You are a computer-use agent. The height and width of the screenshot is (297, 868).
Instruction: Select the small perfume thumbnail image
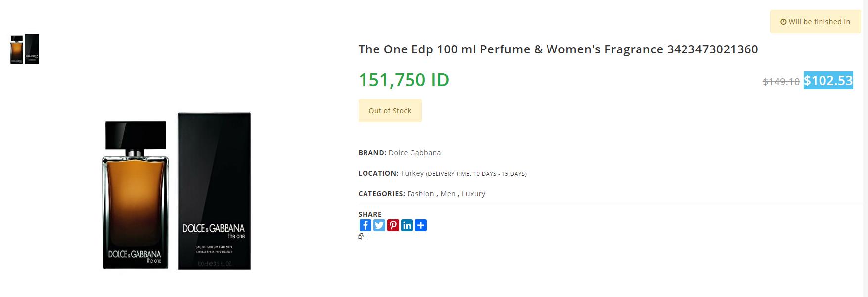click(x=25, y=49)
